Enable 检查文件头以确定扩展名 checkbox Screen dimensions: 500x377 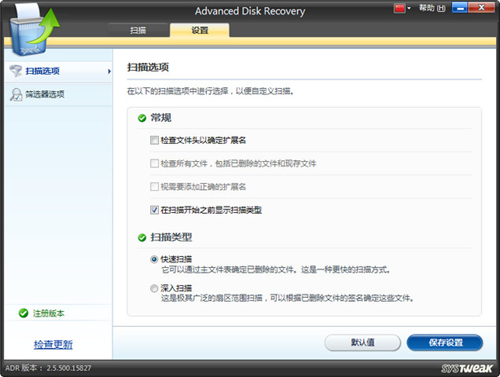pyautogui.click(x=154, y=140)
